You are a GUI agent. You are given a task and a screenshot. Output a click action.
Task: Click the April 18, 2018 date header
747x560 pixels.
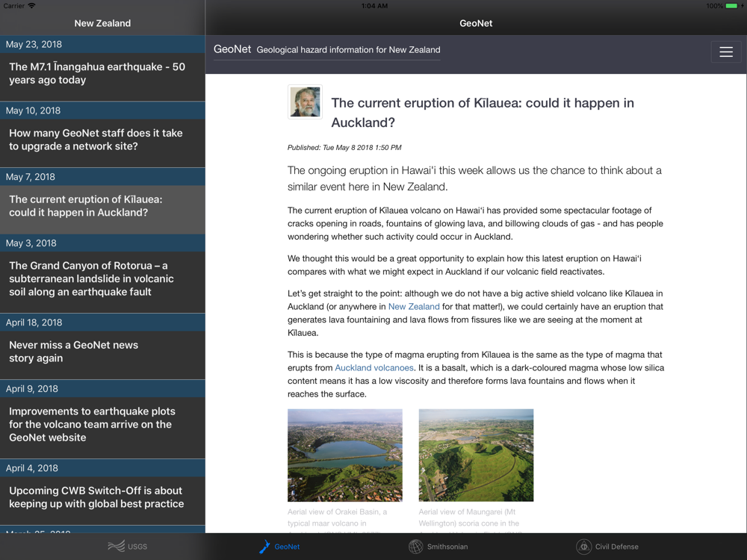pos(102,323)
